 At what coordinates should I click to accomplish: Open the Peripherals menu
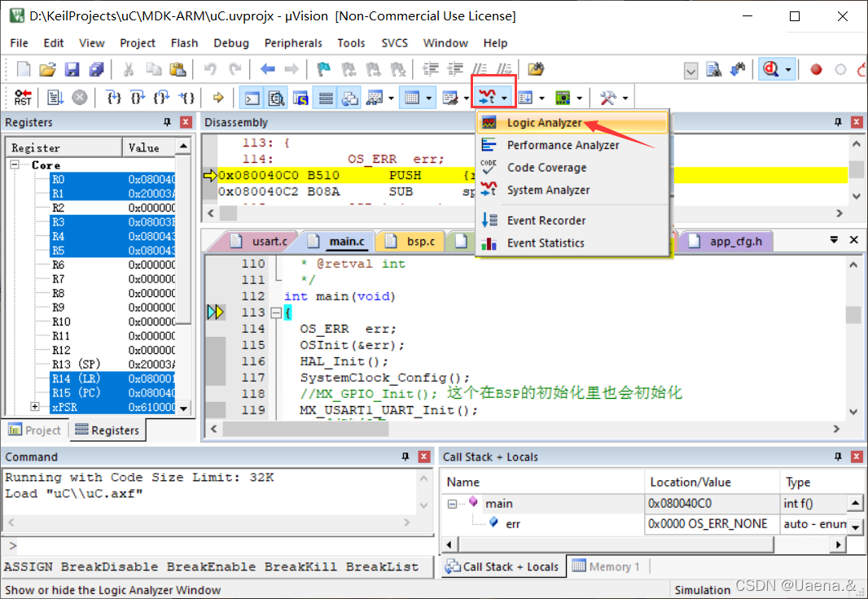click(293, 43)
